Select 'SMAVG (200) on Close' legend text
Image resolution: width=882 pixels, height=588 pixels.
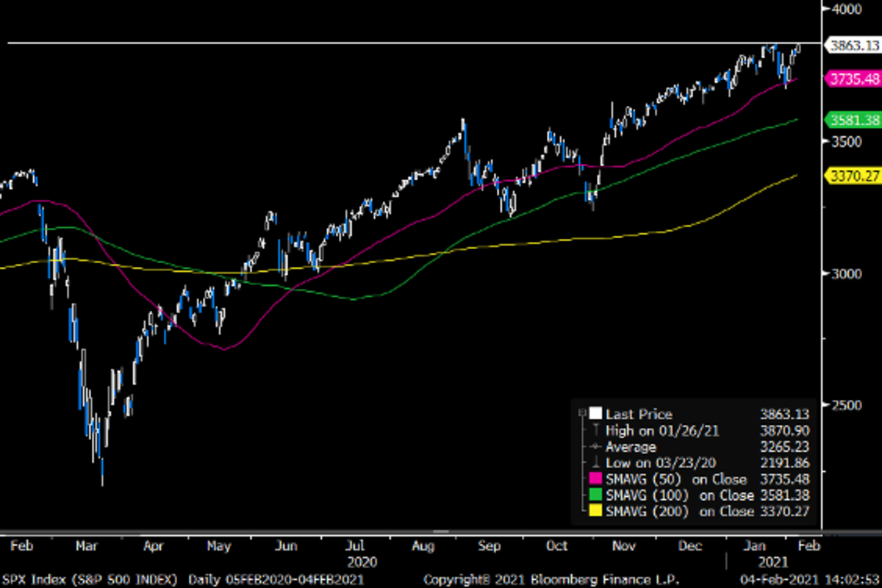[679, 512]
